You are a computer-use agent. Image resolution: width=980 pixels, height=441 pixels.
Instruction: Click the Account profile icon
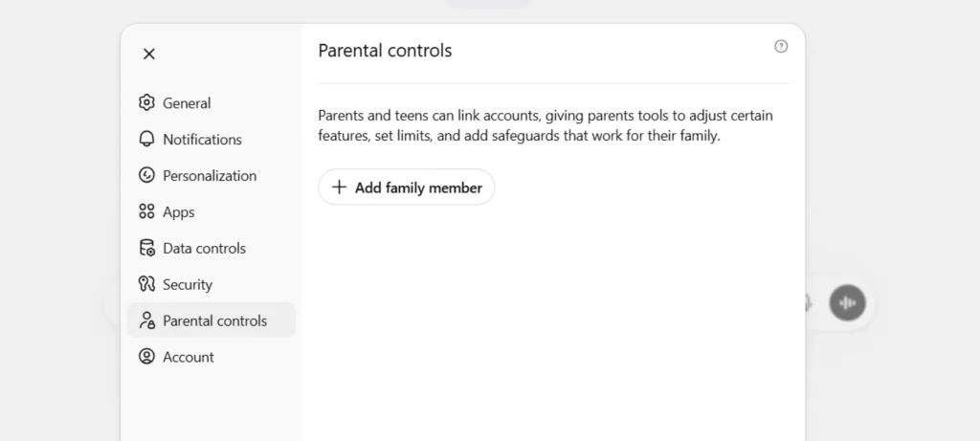(146, 357)
